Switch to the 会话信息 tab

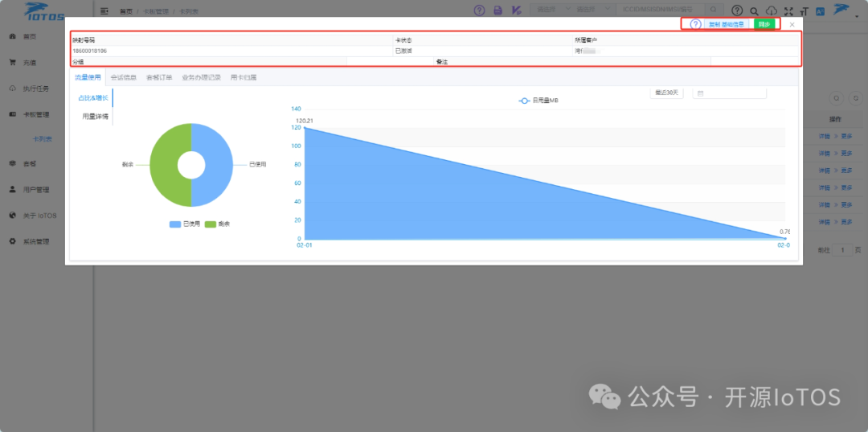pyautogui.click(x=124, y=77)
